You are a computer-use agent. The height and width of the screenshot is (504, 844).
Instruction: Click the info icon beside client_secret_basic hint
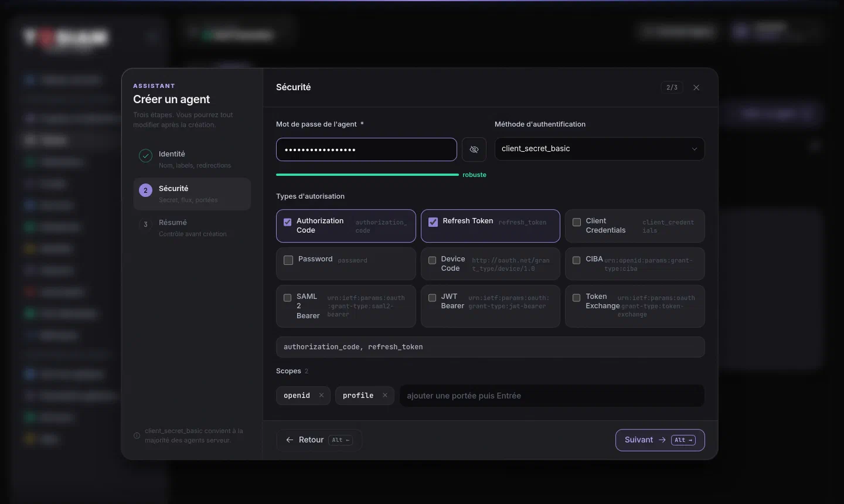(137, 435)
